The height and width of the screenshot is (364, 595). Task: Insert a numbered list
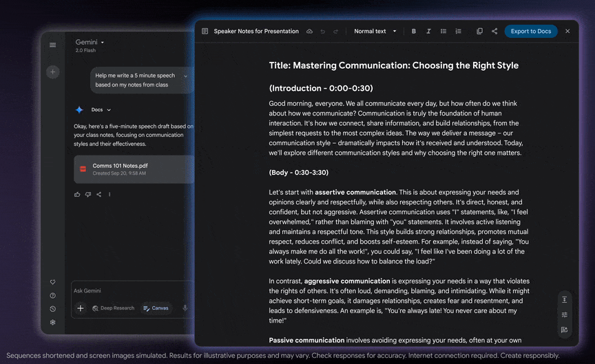click(x=459, y=32)
